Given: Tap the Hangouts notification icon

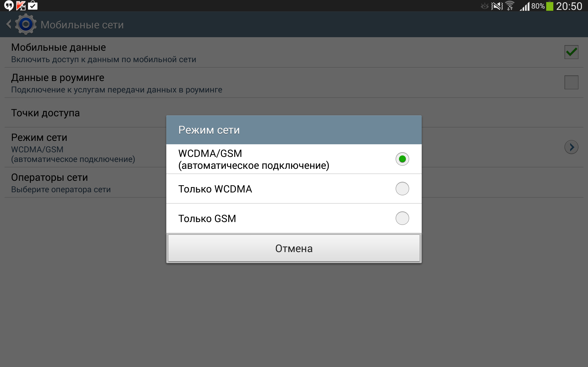Looking at the screenshot, I should coord(9,6).
